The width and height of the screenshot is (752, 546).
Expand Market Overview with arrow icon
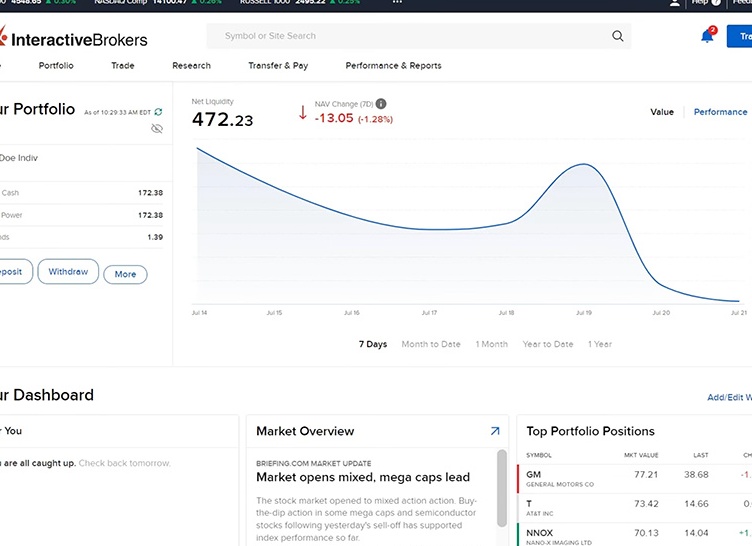[x=495, y=431]
